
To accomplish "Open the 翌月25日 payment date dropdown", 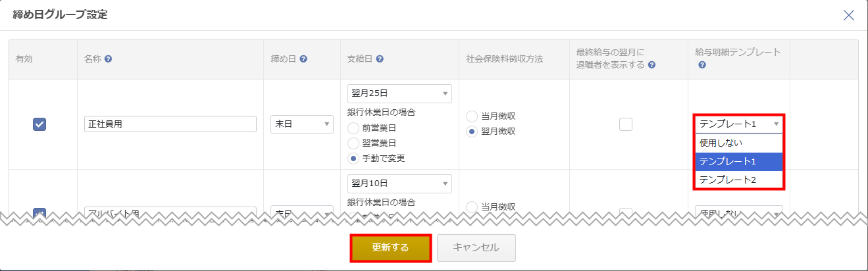I will point(399,93).
